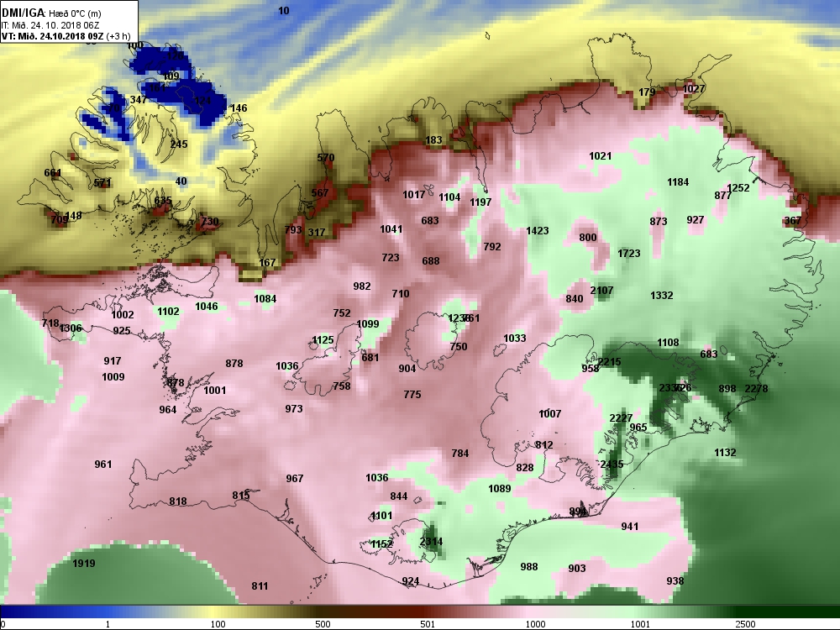Click the value 961 on the map
Image resolution: width=840 pixels, height=630 pixels.
click(x=103, y=464)
